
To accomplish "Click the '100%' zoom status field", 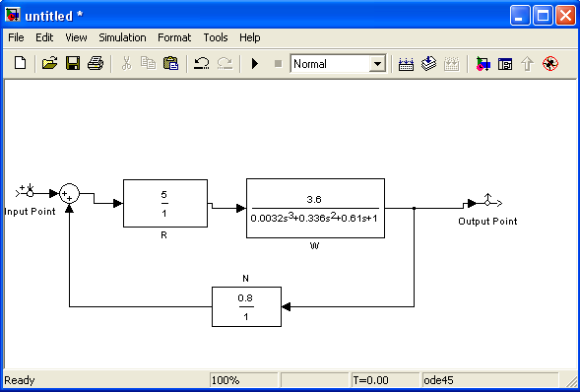I will 243,380.
